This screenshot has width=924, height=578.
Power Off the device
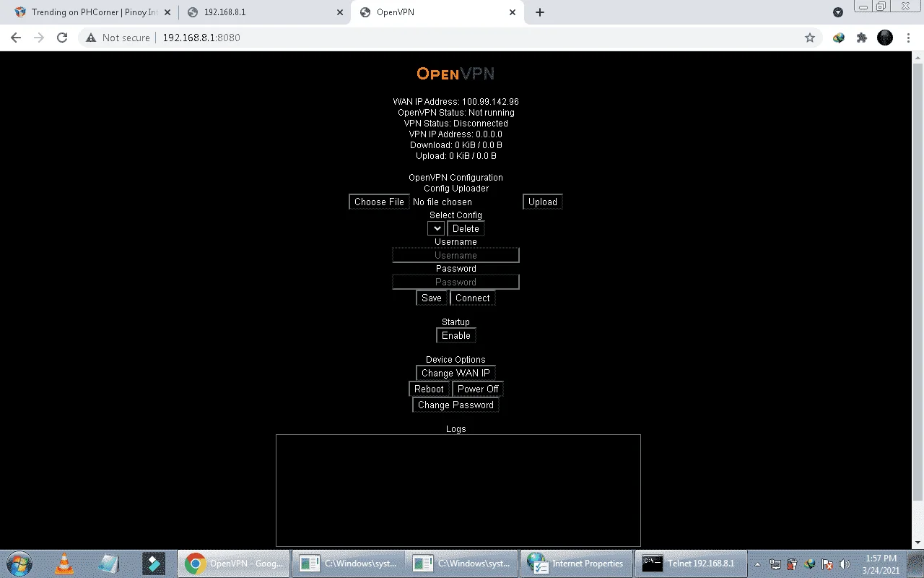pyautogui.click(x=478, y=389)
